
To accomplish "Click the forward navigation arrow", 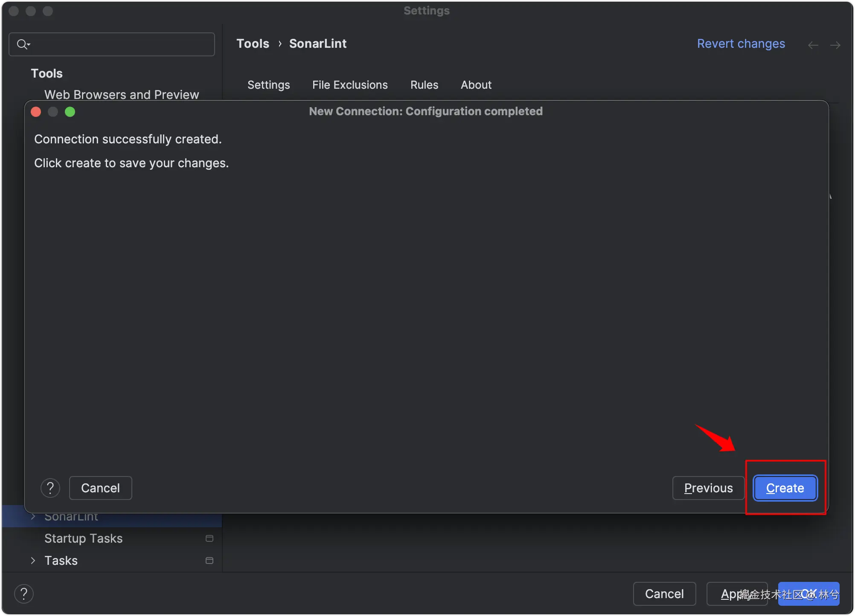I will [x=835, y=45].
